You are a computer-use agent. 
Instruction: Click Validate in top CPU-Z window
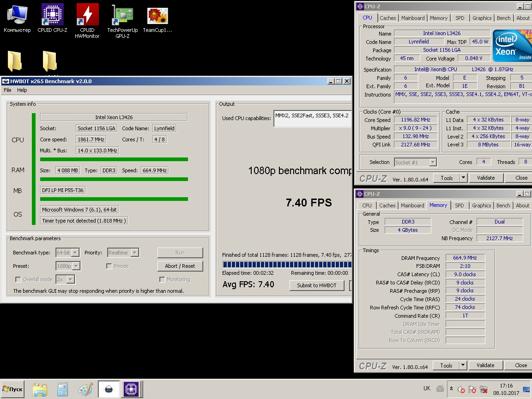[x=486, y=178]
